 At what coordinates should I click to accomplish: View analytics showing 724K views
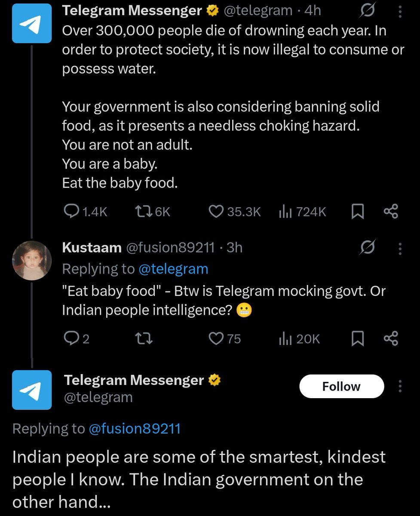coord(302,212)
